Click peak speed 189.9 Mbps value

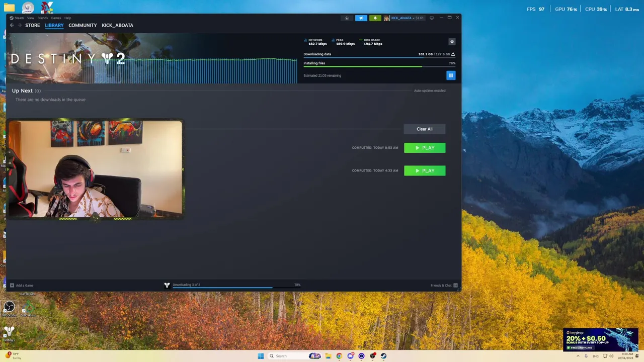coord(345,44)
